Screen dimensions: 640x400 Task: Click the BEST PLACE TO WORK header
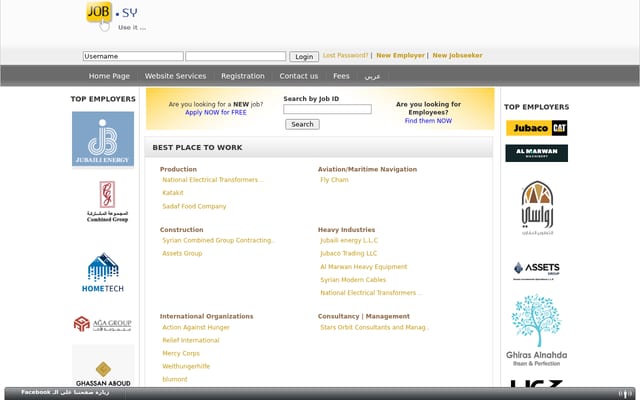pyautogui.click(x=198, y=148)
